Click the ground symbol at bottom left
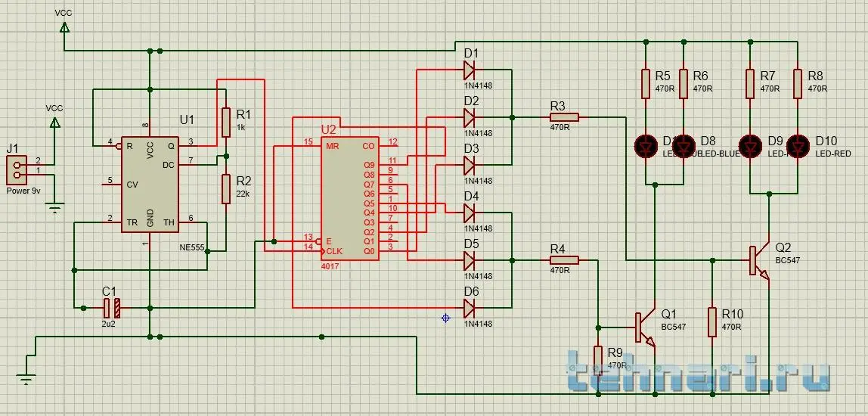Viewport: 868px width, 416px height. click(26, 379)
